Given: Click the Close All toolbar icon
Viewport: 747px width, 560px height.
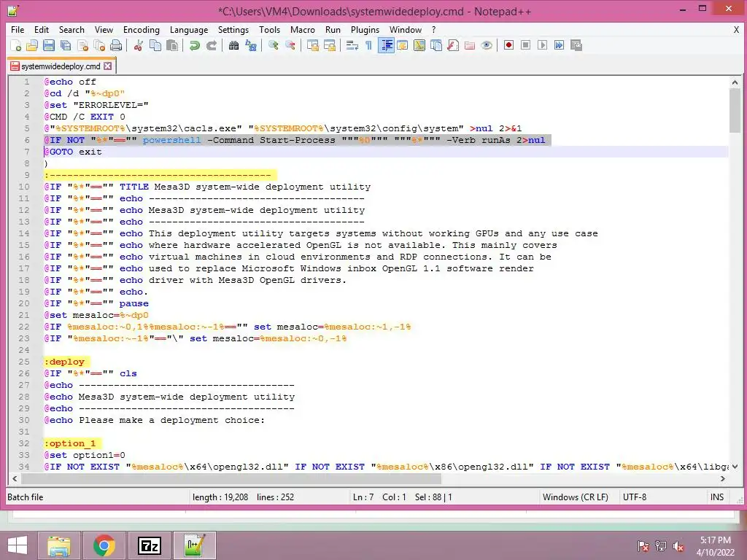Looking at the screenshot, I should pyautogui.click(x=99, y=45).
